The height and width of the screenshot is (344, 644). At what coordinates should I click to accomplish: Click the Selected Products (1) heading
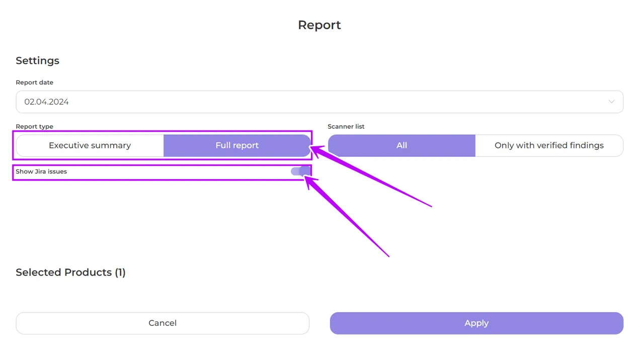70,272
